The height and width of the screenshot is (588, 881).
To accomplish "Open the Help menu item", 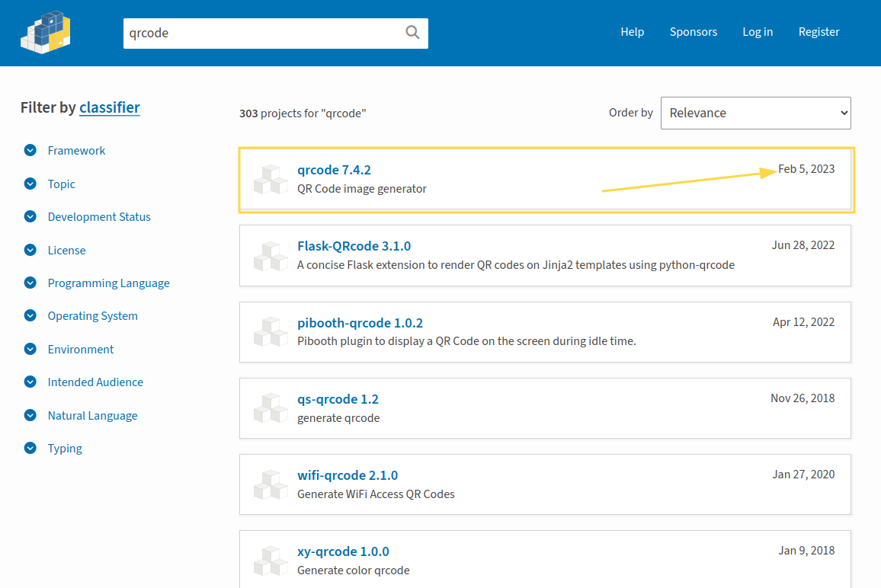I will pyautogui.click(x=632, y=32).
